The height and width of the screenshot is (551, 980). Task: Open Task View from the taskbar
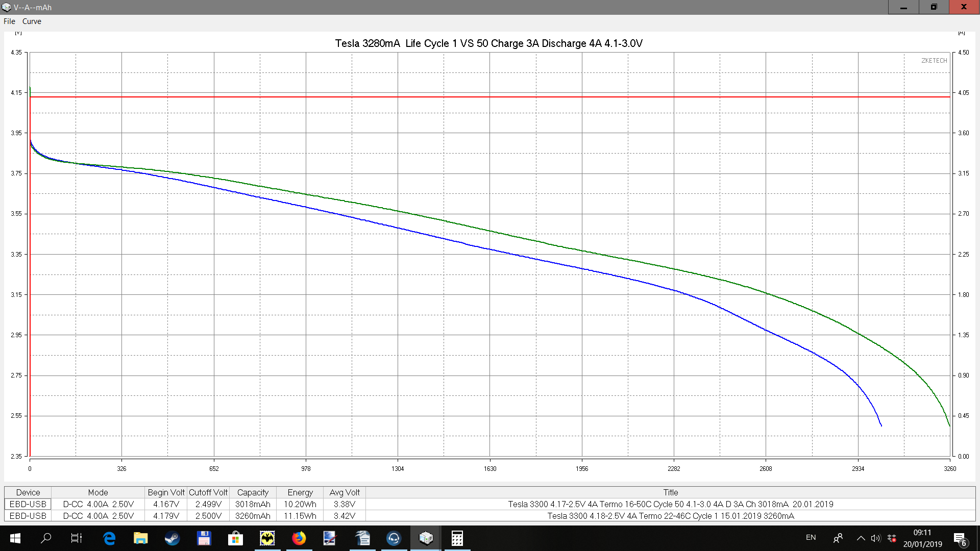(77, 538)
